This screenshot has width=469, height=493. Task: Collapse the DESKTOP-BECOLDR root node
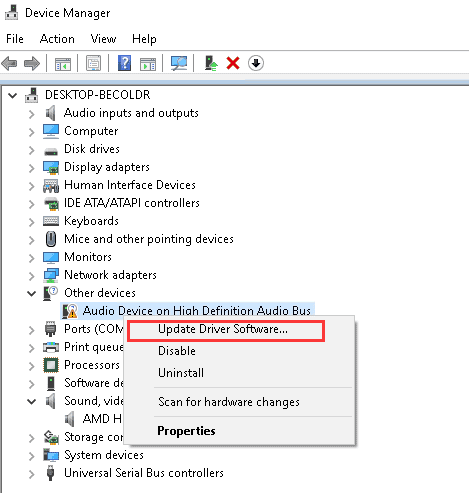[x=13, y=96]
